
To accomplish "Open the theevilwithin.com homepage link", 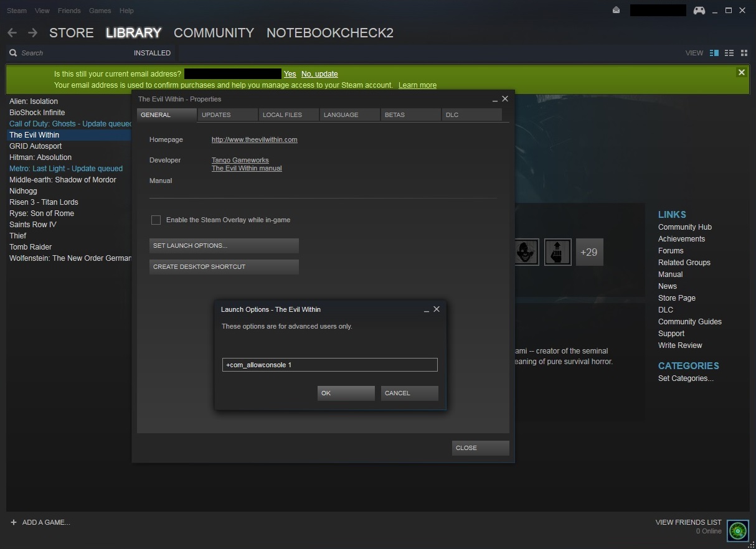I will pyautogui.click(x=255, y=139).
